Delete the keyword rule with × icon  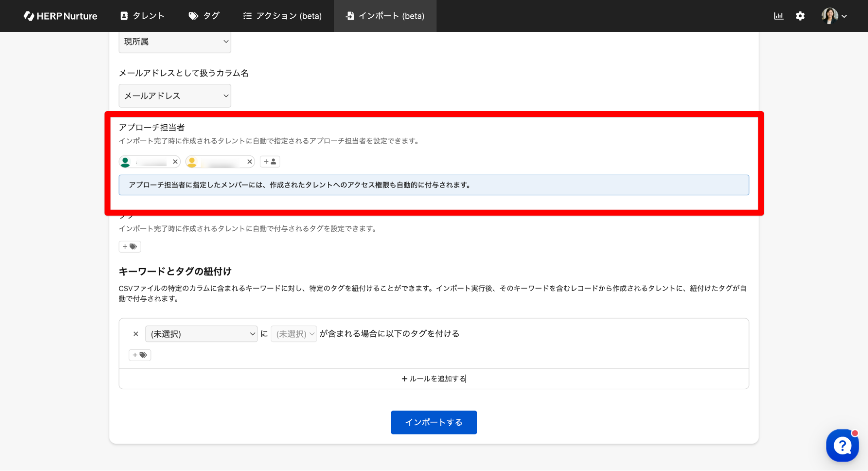pos(135,334)
